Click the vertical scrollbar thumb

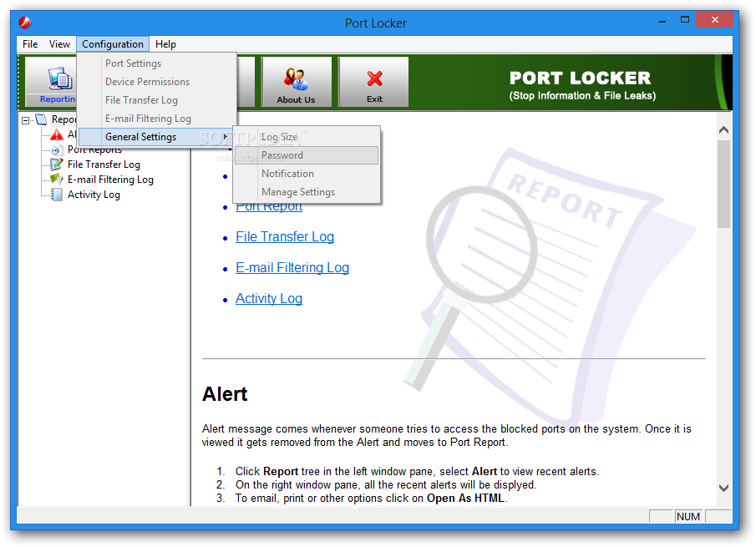tap(723, 184)
